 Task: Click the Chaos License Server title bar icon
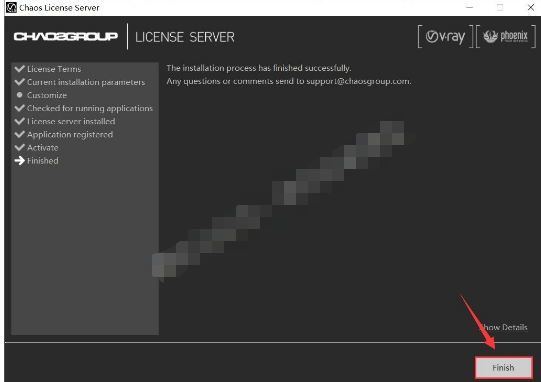[11, 7]
